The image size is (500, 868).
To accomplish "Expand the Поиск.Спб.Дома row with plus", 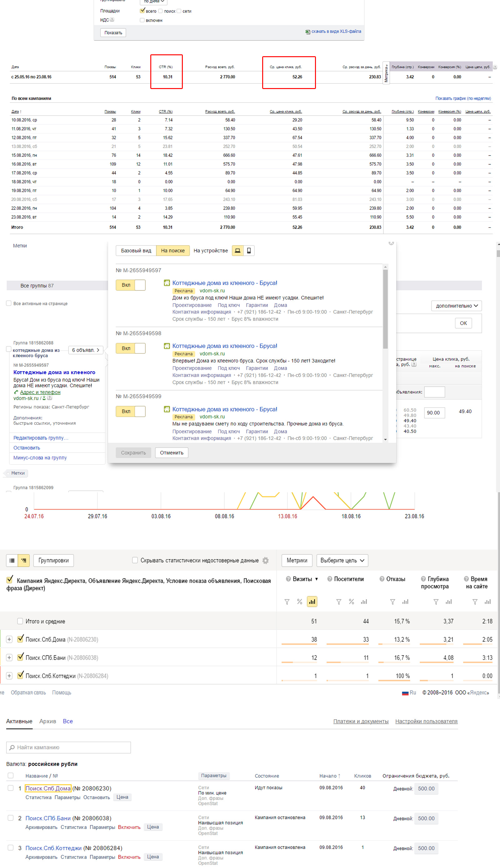I will pos(9,639).
